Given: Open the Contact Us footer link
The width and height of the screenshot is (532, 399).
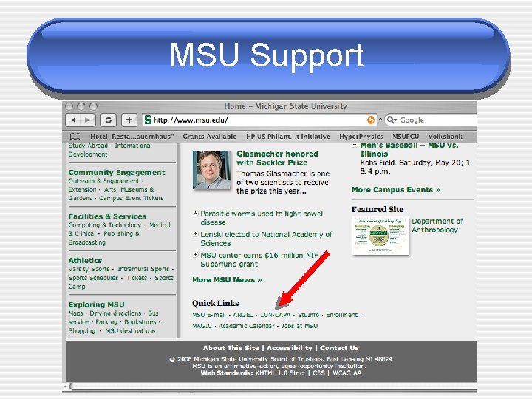Looking at the screenshot, I should point(339,348).
